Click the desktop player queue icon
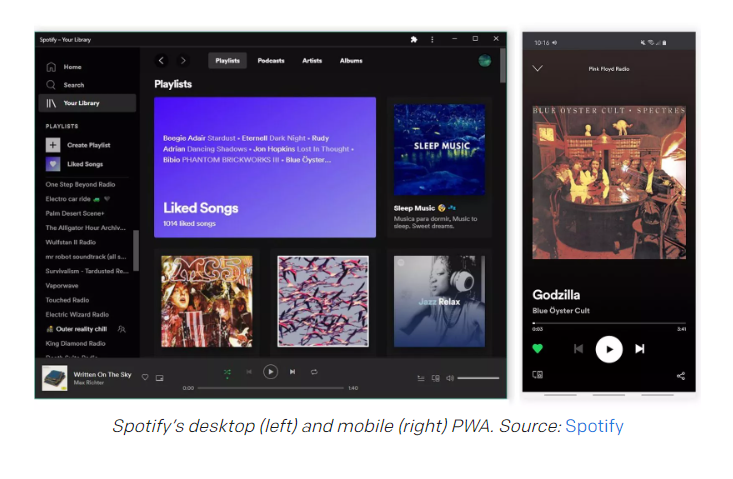Image resolution: width=733 pixels, height=479 pixels. point(421,378)
